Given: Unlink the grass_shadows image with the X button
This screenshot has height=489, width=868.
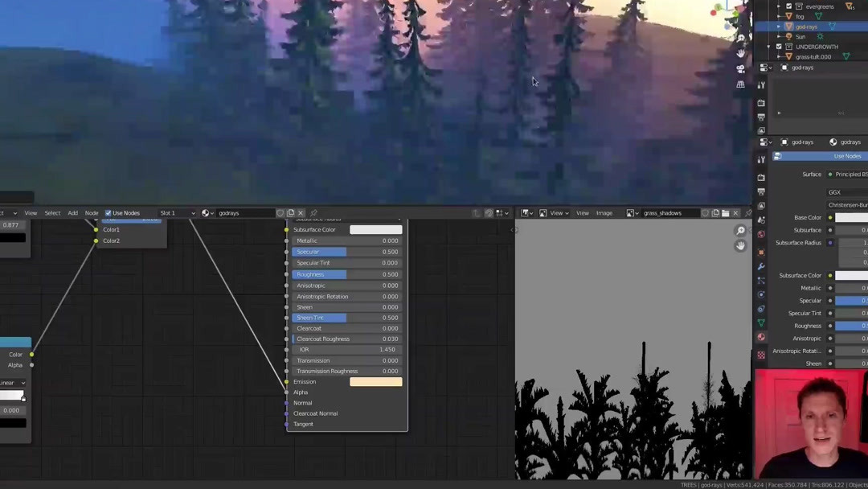Looking at the screenshot, I should 735,213.
